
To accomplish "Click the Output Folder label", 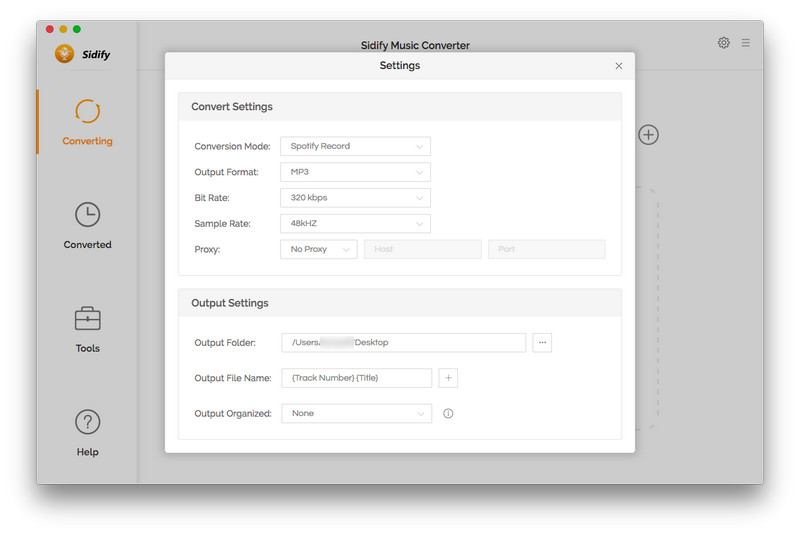I will point(224,343).
